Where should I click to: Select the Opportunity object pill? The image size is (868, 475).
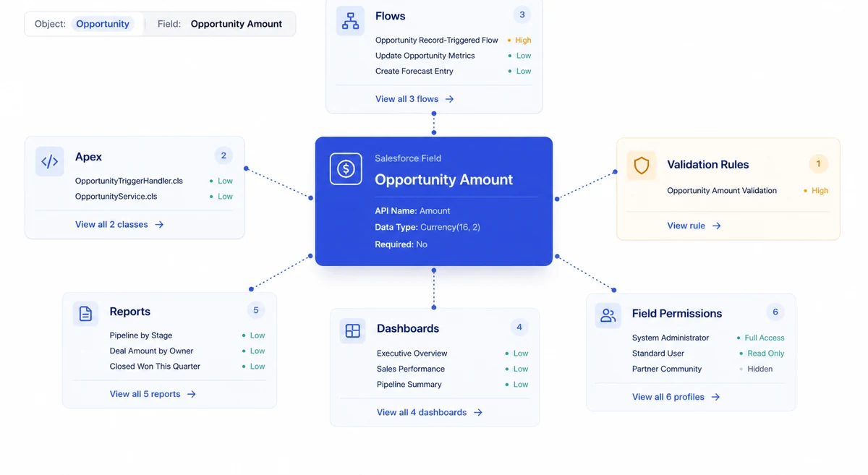click(103, 24)
